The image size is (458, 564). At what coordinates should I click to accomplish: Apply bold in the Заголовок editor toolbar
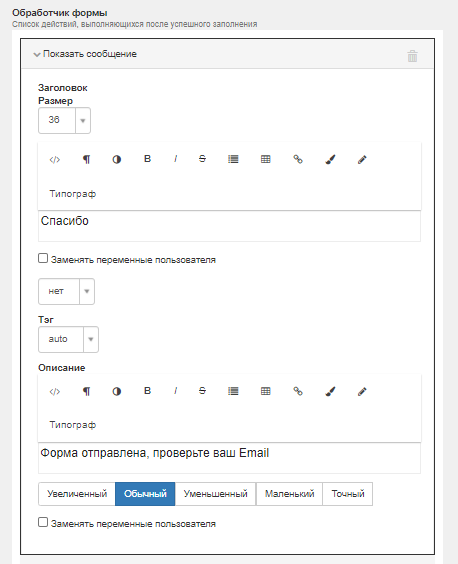(x=147, y=159)
